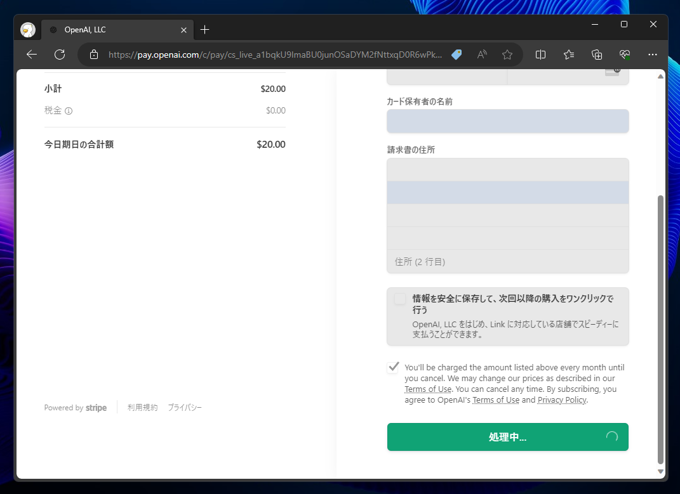Open OpenAI's Terms of Use link
This screenshot has width=680, height=494.
[496, 400]
